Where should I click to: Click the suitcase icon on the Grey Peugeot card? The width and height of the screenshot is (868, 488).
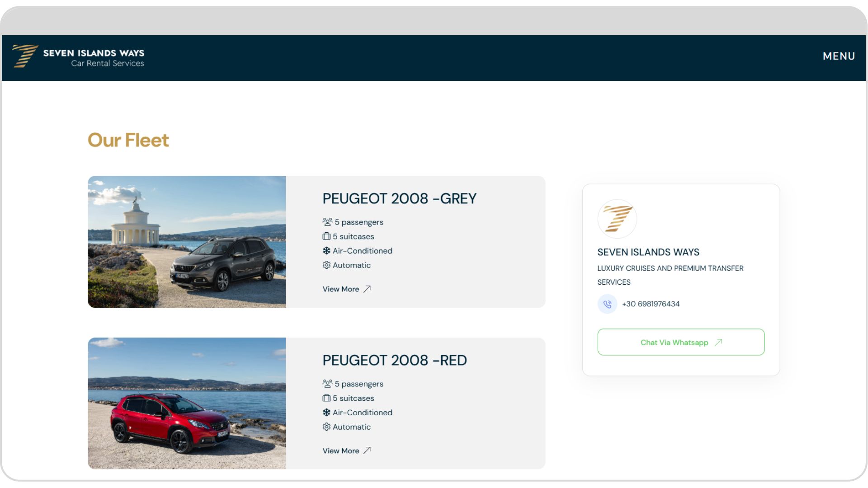click(326, 236)
